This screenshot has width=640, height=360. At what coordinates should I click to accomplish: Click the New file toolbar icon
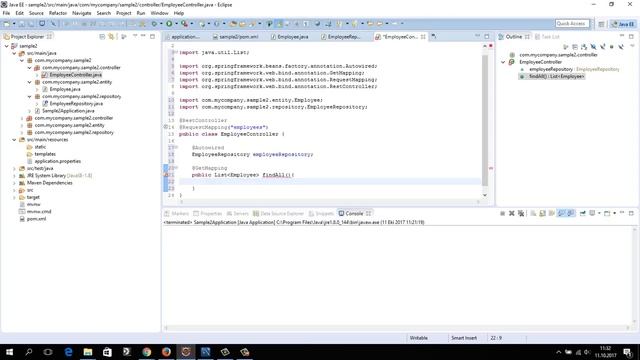(7, 24)
